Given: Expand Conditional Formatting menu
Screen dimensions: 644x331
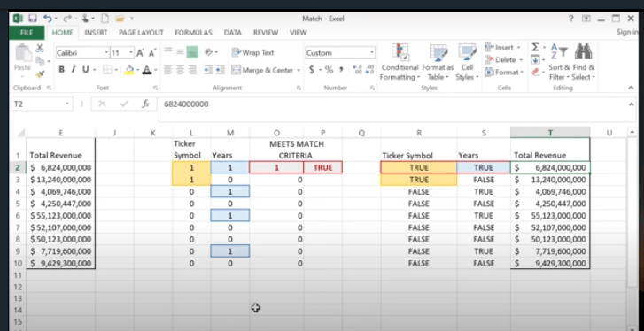Looking at the screenshot, I should [x=400, y=62].
